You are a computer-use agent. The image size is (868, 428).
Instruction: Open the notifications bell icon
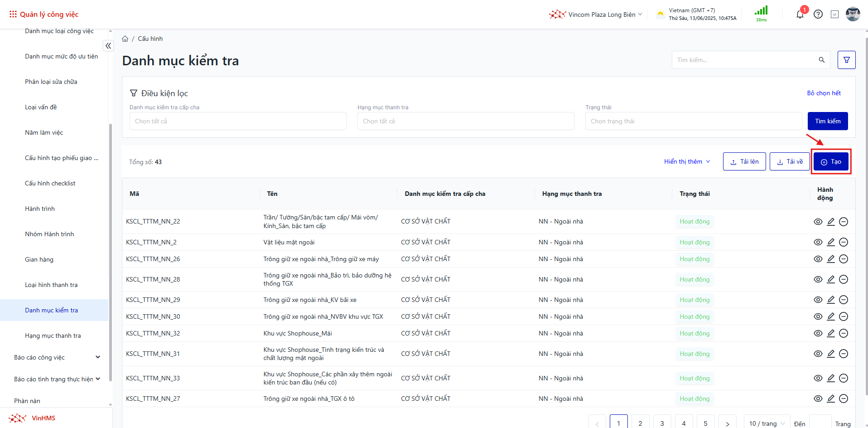[x=800, y=15]
